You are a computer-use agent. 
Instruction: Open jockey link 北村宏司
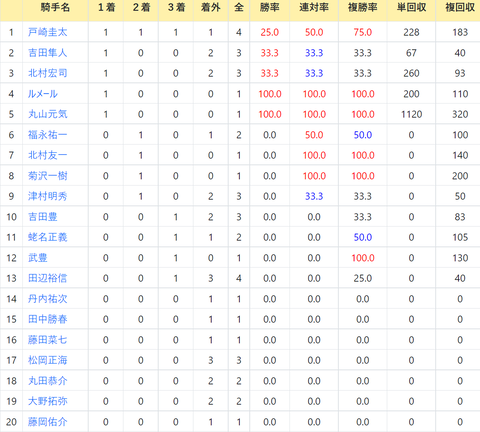[48, 73]
